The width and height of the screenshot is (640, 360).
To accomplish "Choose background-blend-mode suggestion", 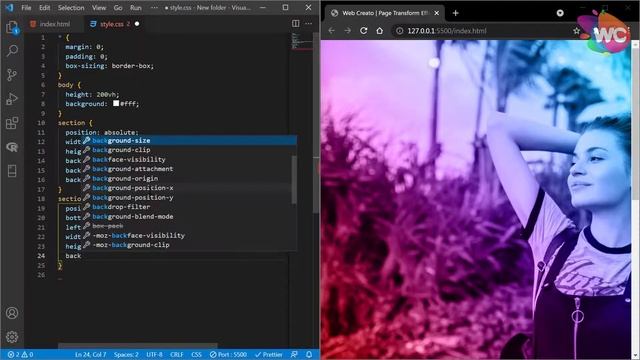I will point(189,216).
